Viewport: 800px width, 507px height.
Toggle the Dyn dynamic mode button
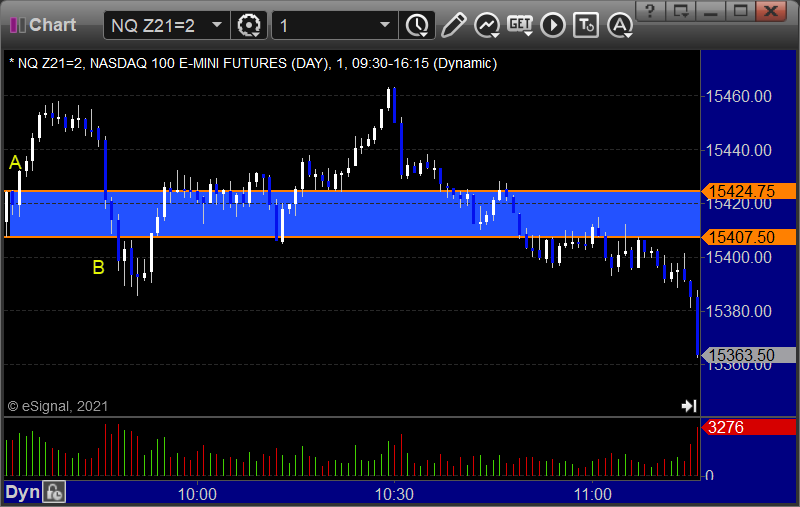[x=22, y=492]
